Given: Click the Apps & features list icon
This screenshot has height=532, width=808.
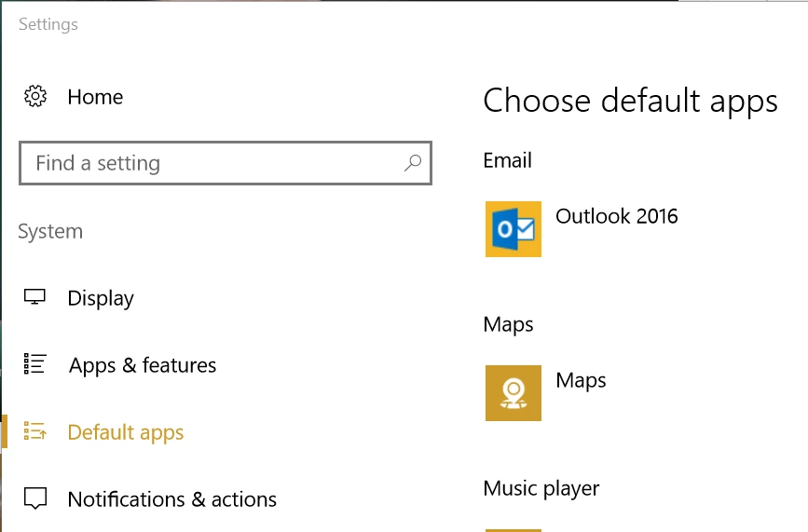Looking at the screenshot, I should (35, 363).
